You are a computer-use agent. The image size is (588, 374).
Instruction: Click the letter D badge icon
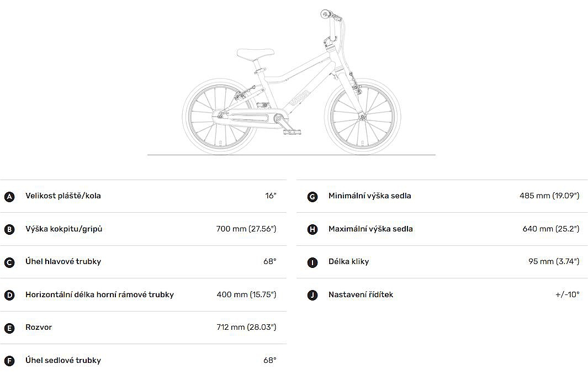tap(9, 295)
